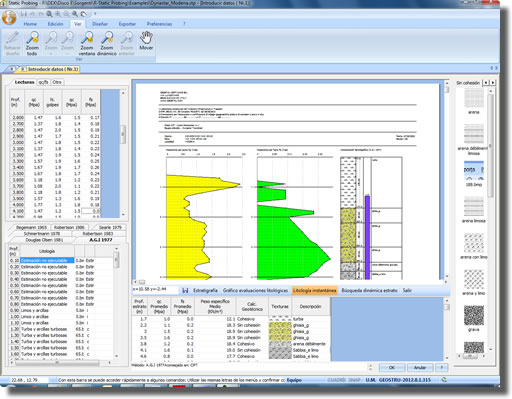Click the Sin cohesión next arrow
Screen dimensions: 512x399
(493, 82)
